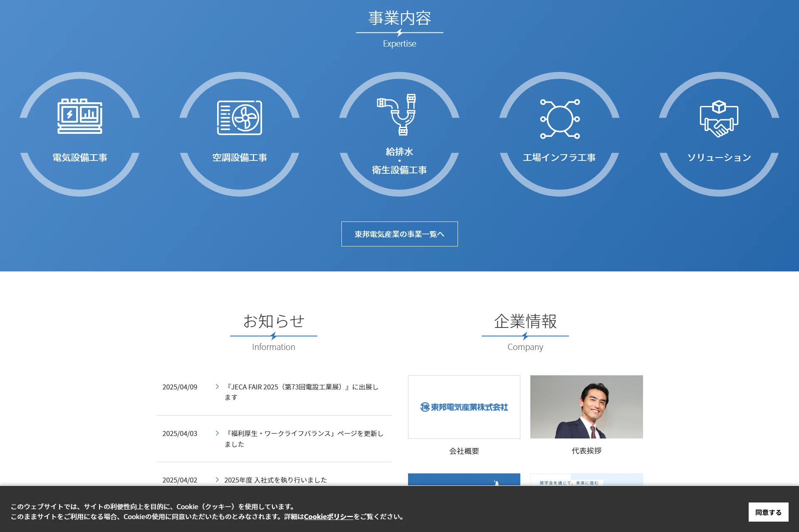The image size is (799, 532).
Task: Open the 工場インフラ工事 label
Action: click(x=559, y=158)
